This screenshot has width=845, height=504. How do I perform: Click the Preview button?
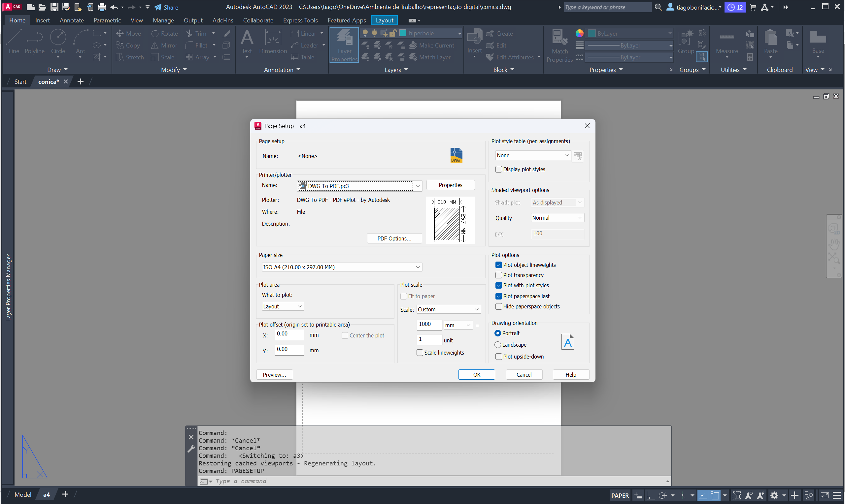click(x=274, y=375)
